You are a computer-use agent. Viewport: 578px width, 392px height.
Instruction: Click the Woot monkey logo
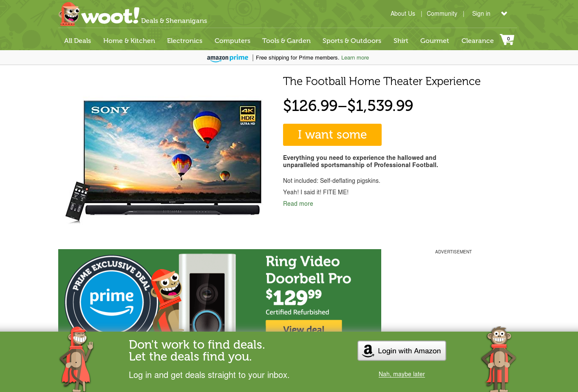(69, 14)
